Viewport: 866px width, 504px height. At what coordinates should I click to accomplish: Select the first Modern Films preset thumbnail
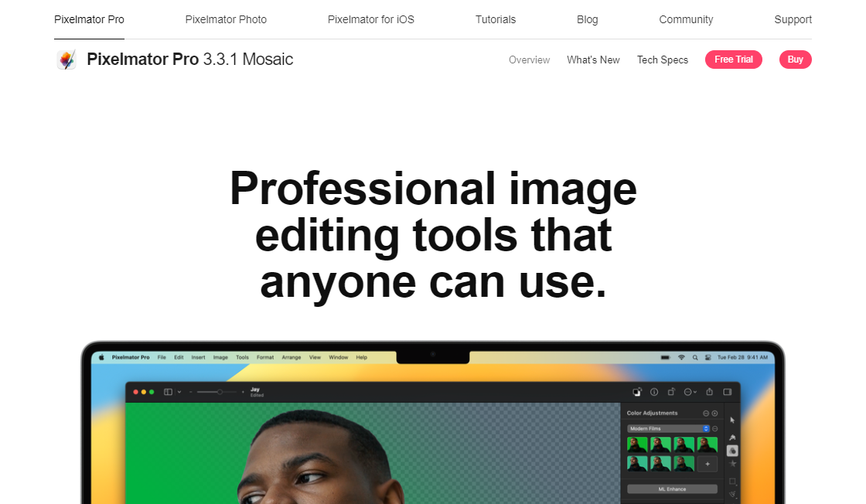coord(637,444)
